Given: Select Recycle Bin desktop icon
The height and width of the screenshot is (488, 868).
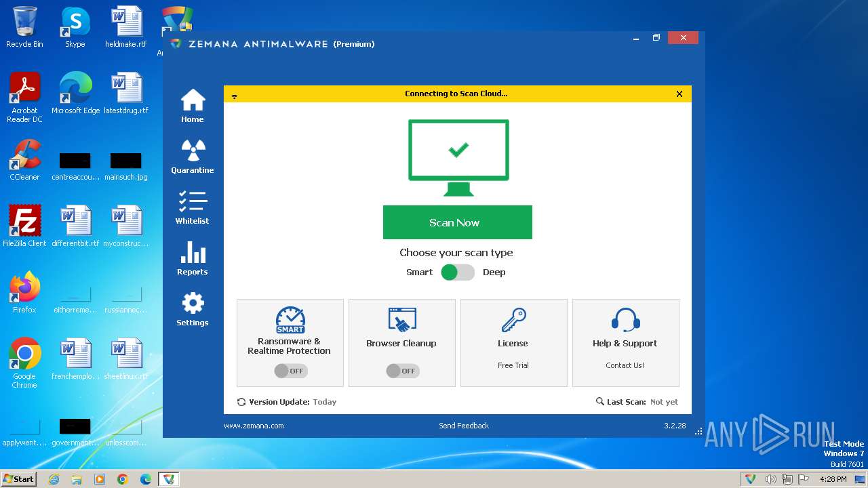Looking at the screenshot, I should coord(24,27).
